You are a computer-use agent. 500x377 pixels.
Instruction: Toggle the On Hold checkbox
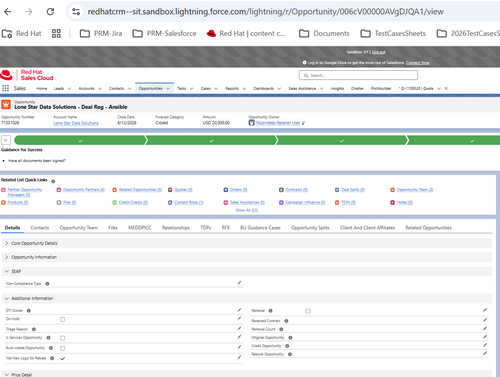point(62,319)
